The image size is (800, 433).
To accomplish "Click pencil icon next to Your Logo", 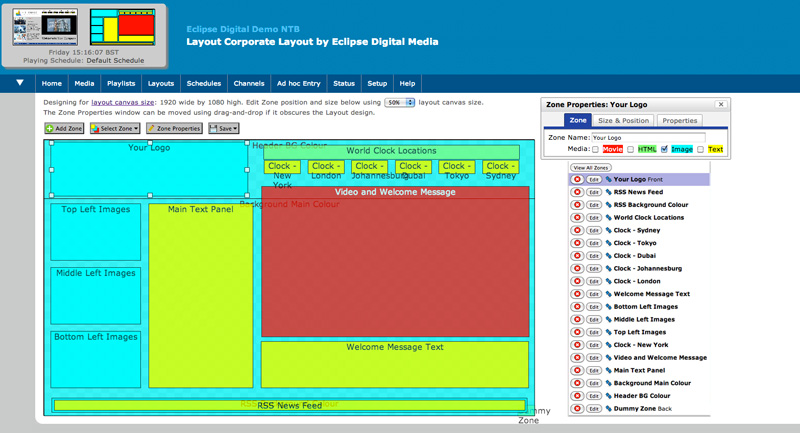I will coord(608,180).
